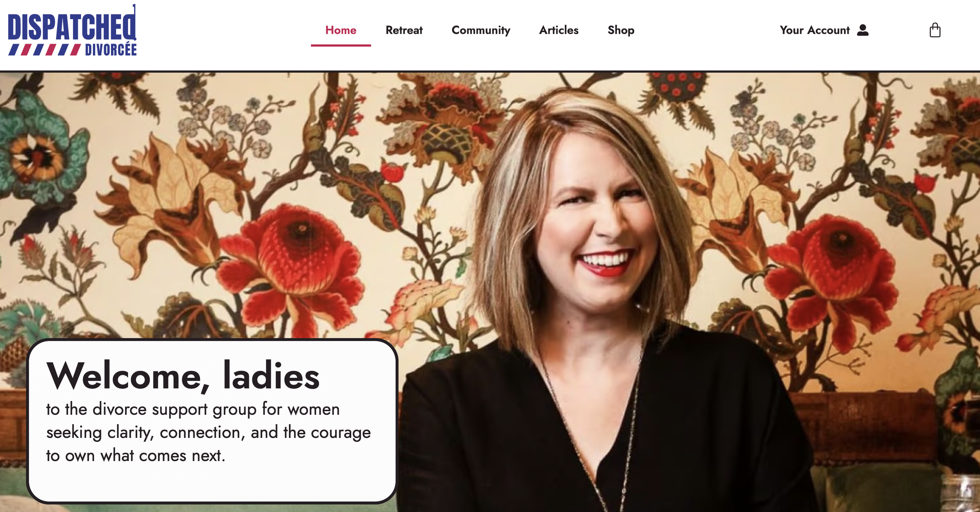Click the large red flower left of the woman
This screenshot has width=980, height=512.
[x=292, y=267]
